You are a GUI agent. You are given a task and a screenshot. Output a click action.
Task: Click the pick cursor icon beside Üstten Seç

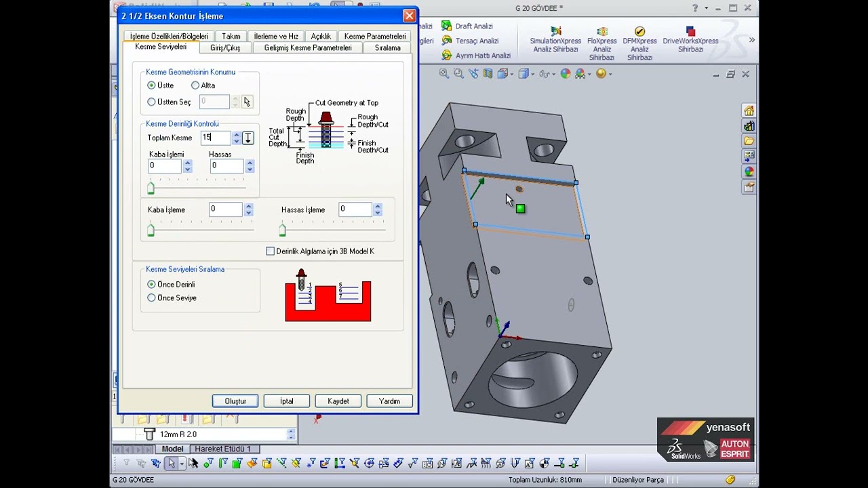pos(247,102)
